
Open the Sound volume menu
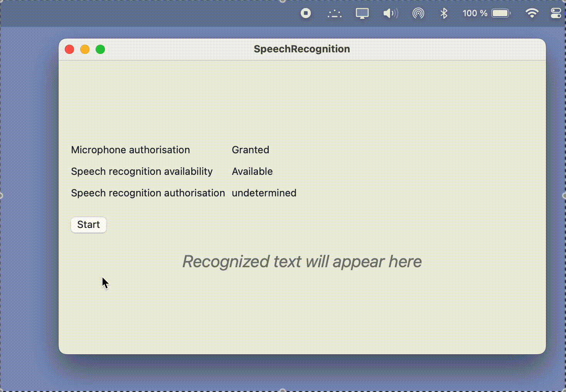click(x=390, y=13)
